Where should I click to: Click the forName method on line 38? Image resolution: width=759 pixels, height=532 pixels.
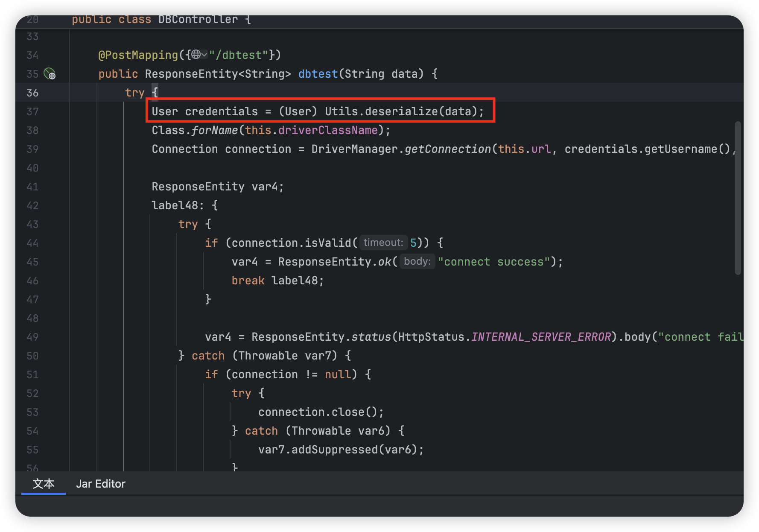coord(214,130)
